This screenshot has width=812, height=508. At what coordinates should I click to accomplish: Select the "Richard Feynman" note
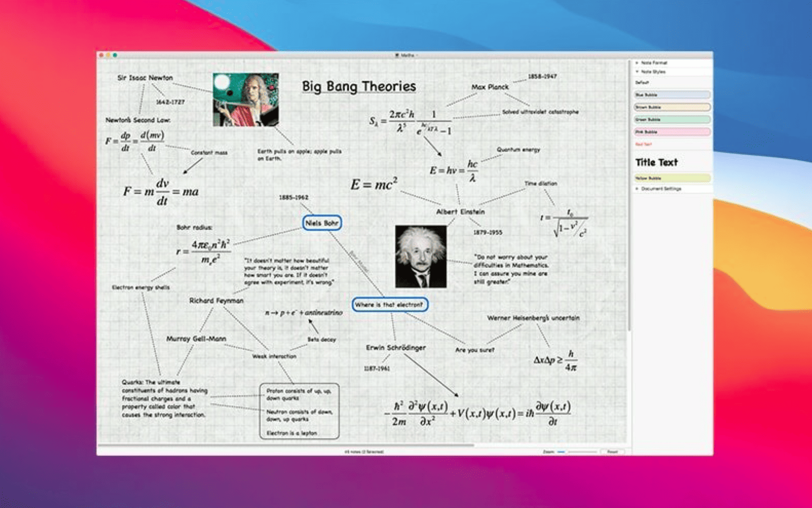click(216, 300)
